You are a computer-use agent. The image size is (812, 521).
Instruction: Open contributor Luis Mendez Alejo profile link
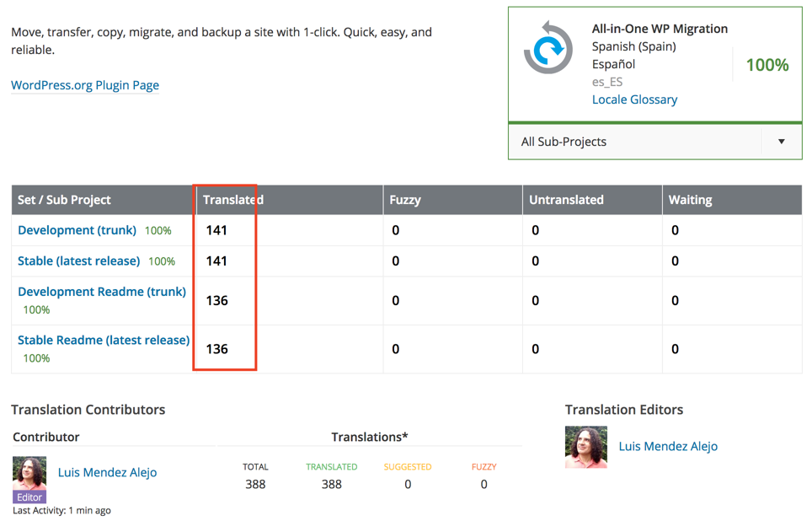coord(107,472)
